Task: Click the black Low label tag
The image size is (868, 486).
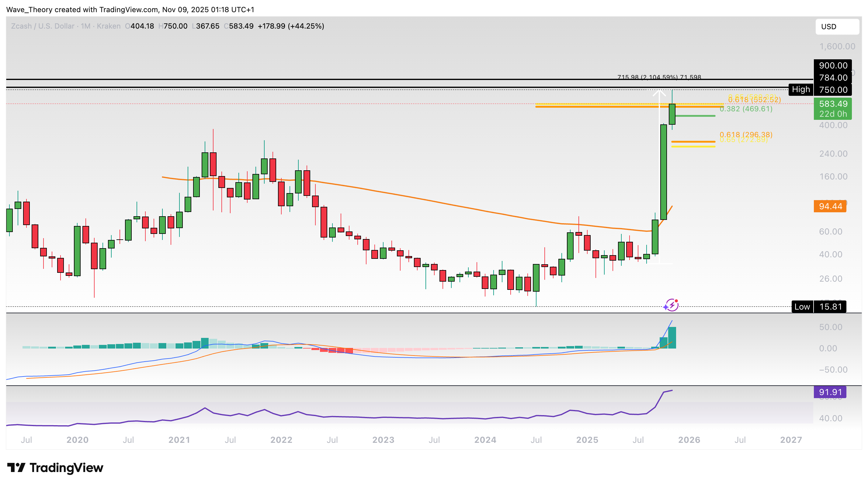Action: coord(802,307)
